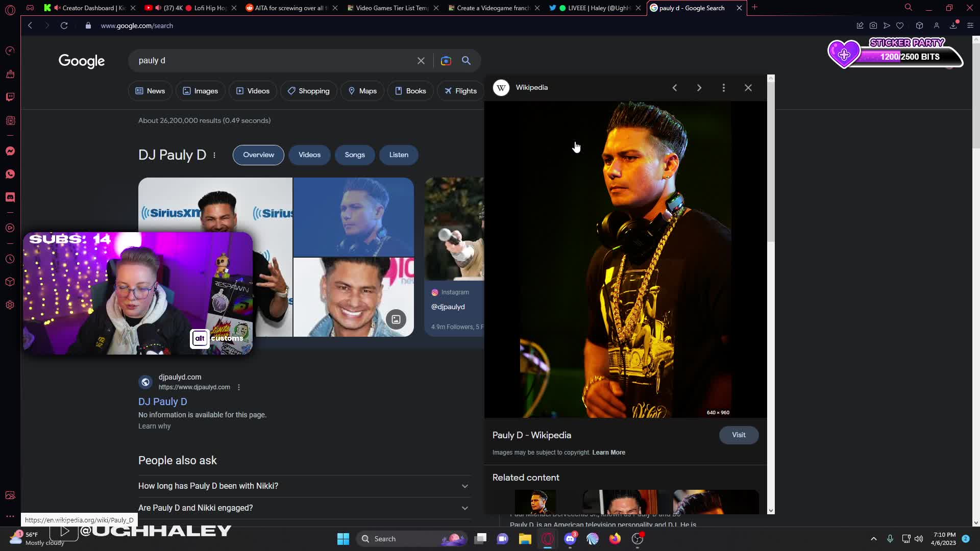Click browser reload button
The image size is (980, 551).
(x=64, y=26)
